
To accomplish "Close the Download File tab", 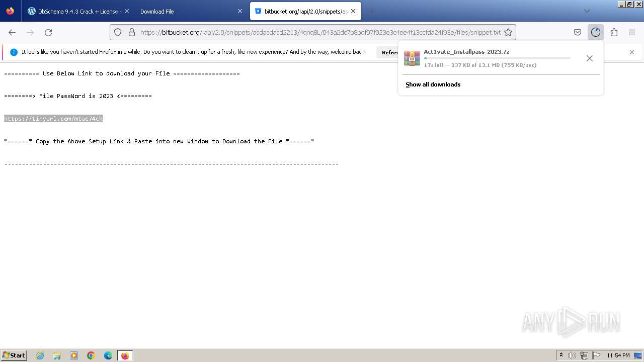I will pyautogui.click(x=240, y=11).
